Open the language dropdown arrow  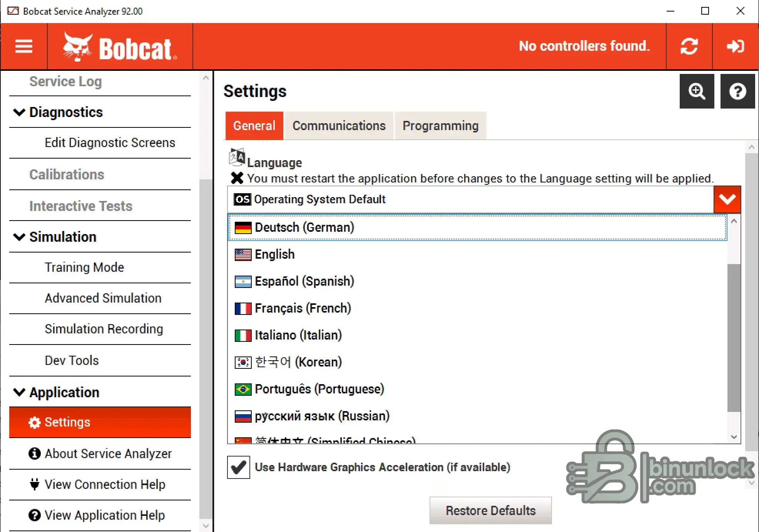tap(727, 199)
